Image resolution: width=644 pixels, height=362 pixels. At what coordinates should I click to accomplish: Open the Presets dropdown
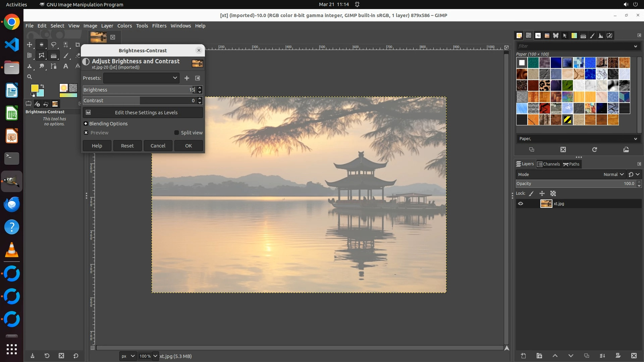point(141,78)
